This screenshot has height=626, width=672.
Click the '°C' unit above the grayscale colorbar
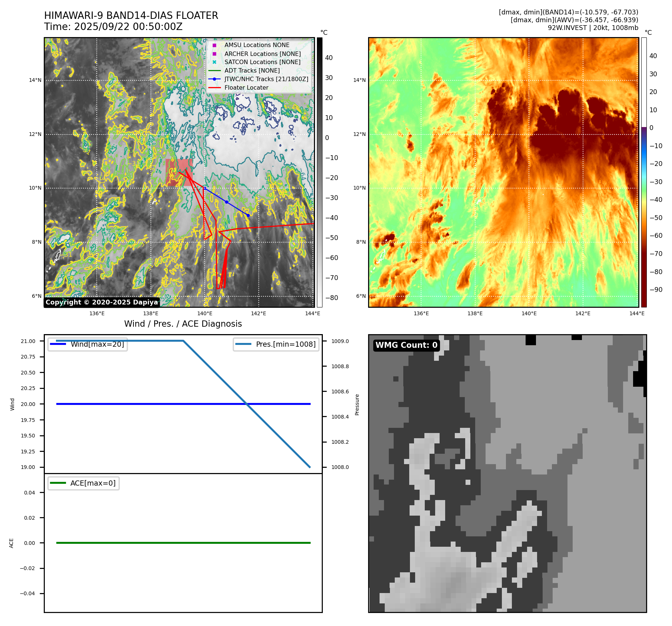tap(324, 33)
